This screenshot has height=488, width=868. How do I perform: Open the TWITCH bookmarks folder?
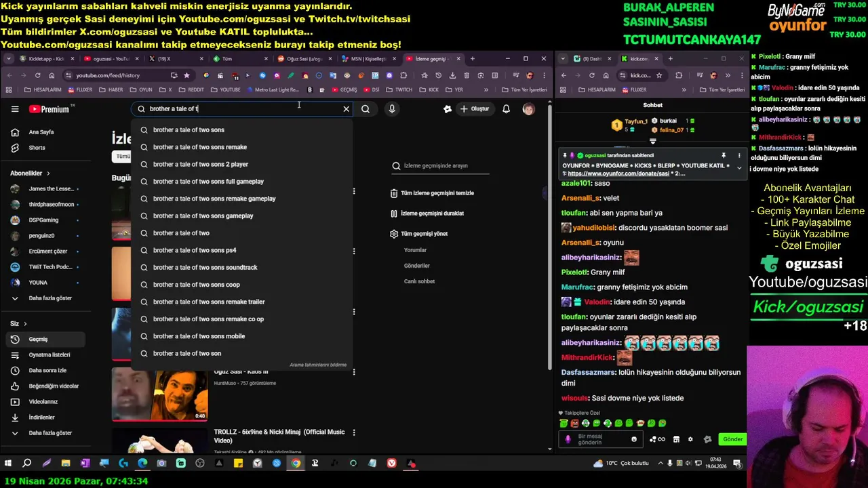(399, 89)
